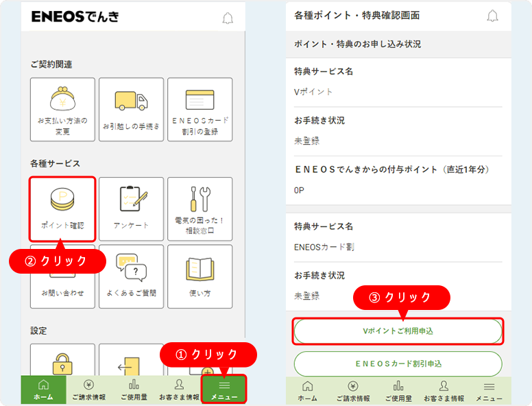
Task: Select お客さま情報 tab on left screen
Action: point(179,390)
